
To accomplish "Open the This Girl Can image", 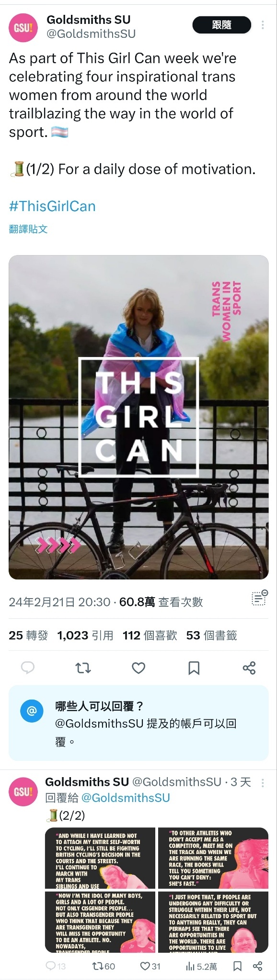I will coord(138,417).
